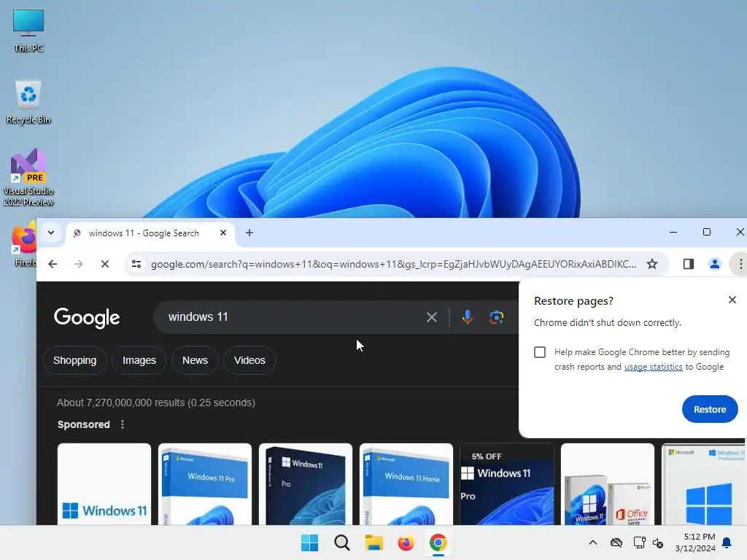Viewport: 747px width, 560px height.
Task: Open the 5% OFF Windows 11 Pro ad
Action: tap(507, 484)
